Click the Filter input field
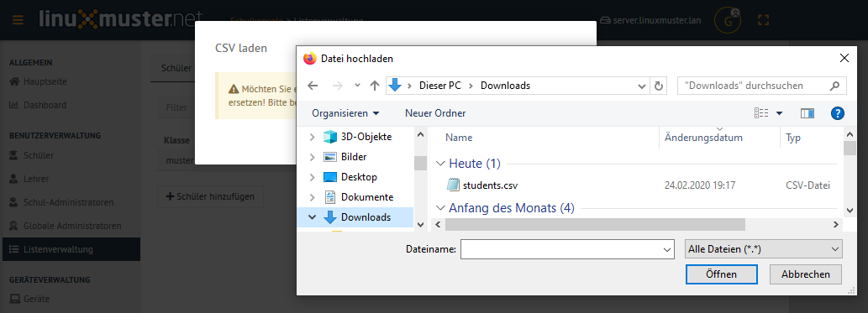868x313 pixels. (x=176, y=107)
